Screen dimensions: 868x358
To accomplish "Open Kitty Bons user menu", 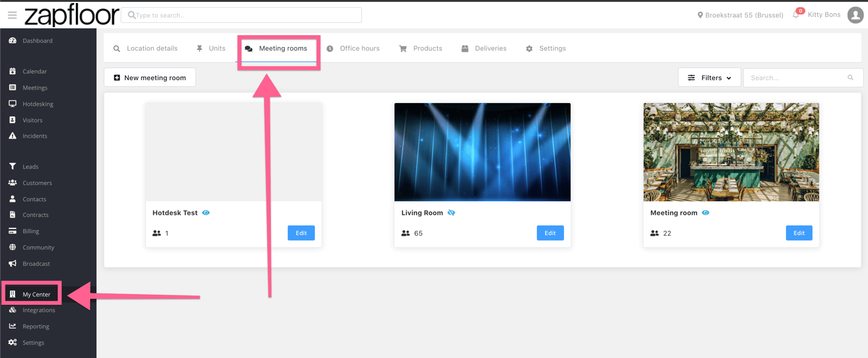I will pos(823,15).
